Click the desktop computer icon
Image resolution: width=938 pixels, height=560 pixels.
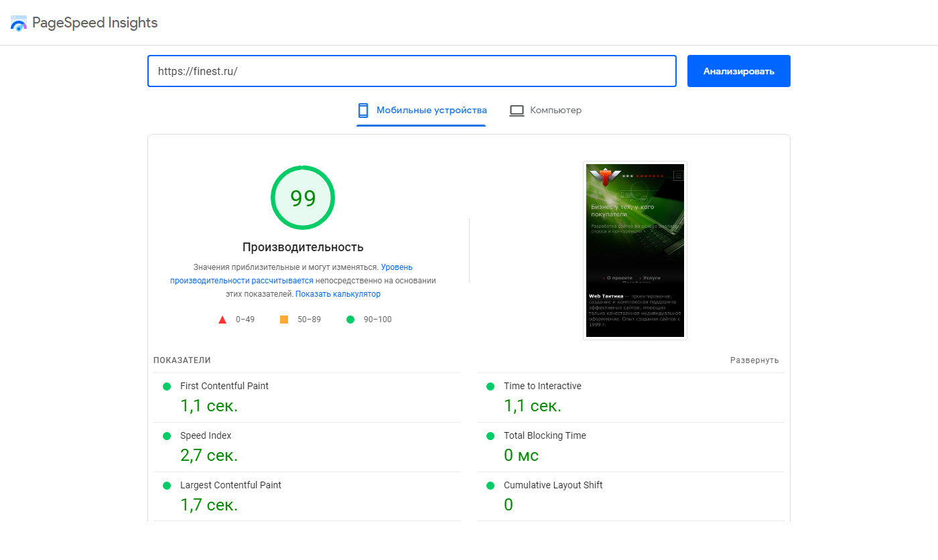pyautogui.click(x=517, y=111)
